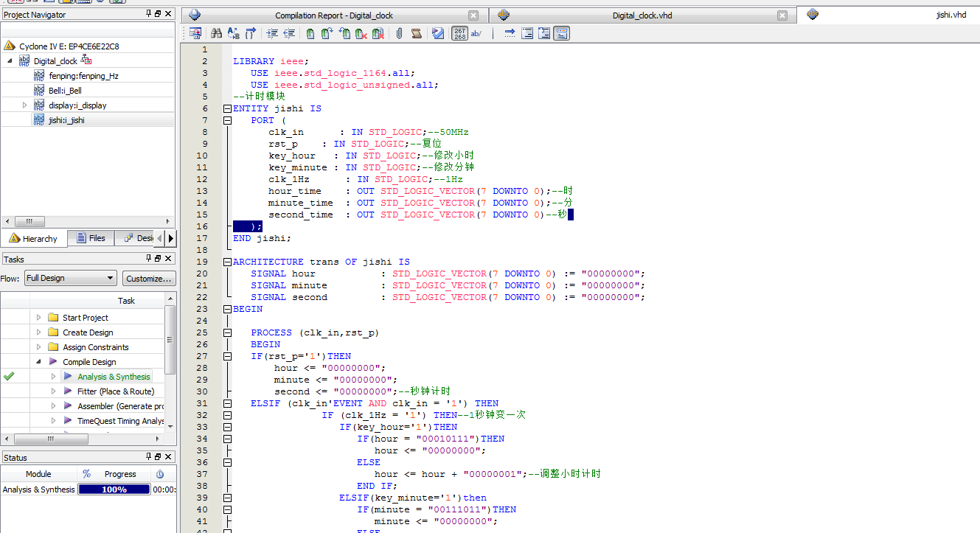This screenshot has height=533, width=980.
Task: Select fenping:fenping_Hz in the hierarchy
Action: pyautogui.click(x=83, y=76)
